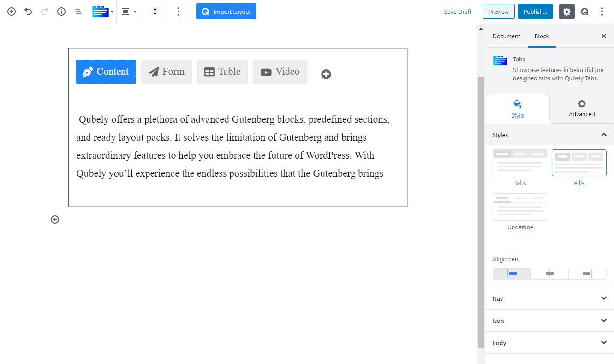Click the Preview button

pos(499,12)
